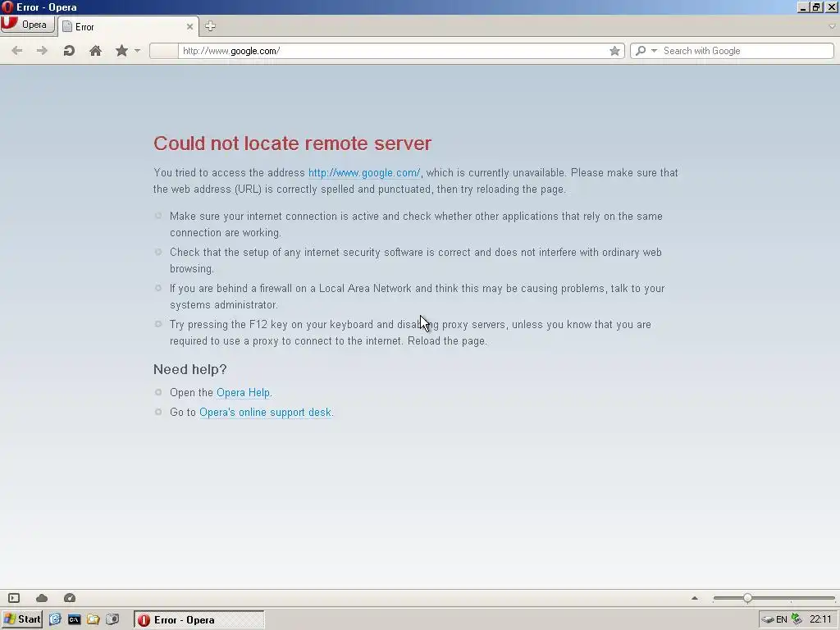This screenshot has width=840, height=630.
Task: Go forward with the forward arrow
Action: [42, 51]
